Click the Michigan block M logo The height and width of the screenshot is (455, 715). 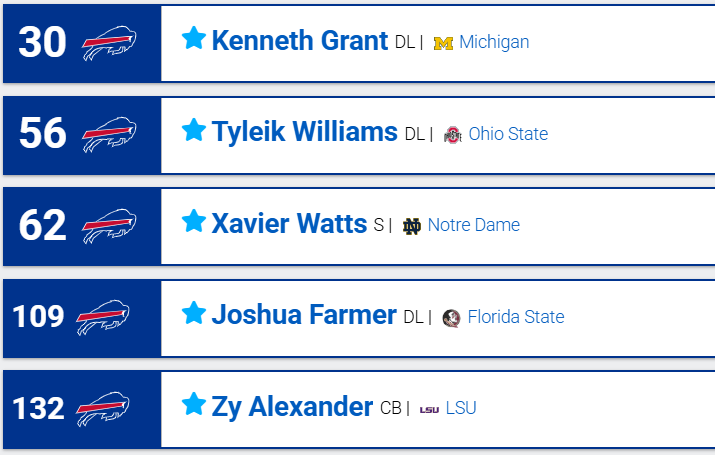443,43
